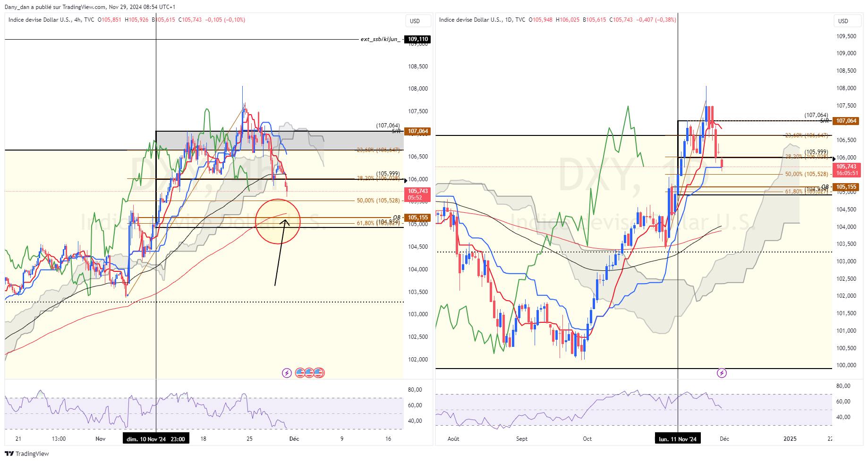This screenshot has width=868, height=462.
Task: Click the orange 105,155 price label on the 1D chart
Action: pyautogui.click(x=846, y=187)
